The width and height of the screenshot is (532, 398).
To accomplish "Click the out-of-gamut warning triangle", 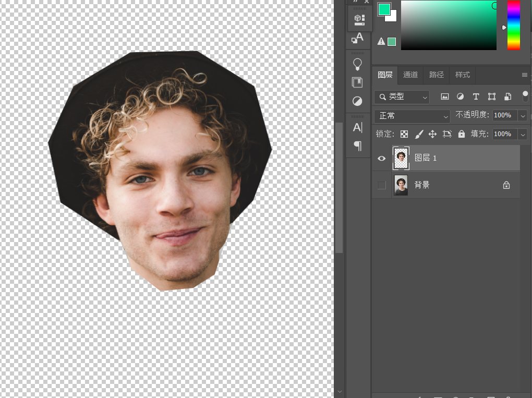I will 381,41.
